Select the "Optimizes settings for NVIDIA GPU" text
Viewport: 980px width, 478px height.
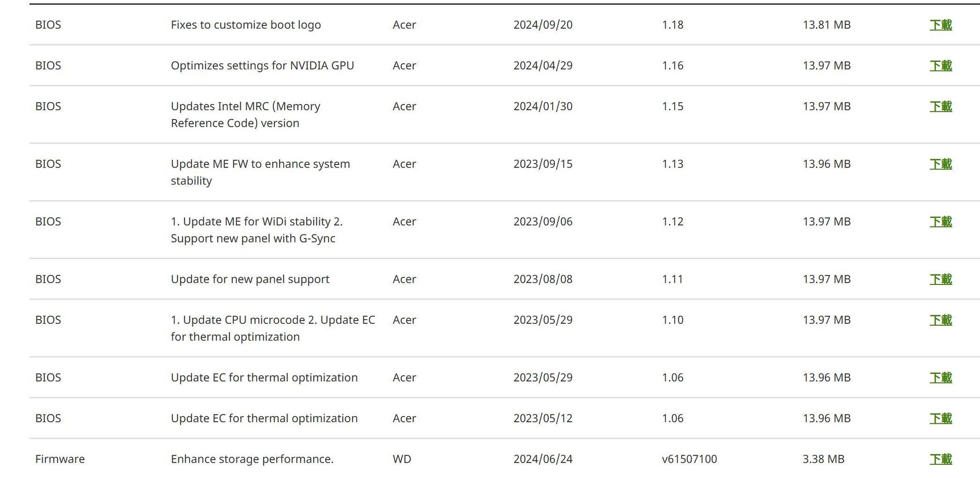(x=262, y=66)
